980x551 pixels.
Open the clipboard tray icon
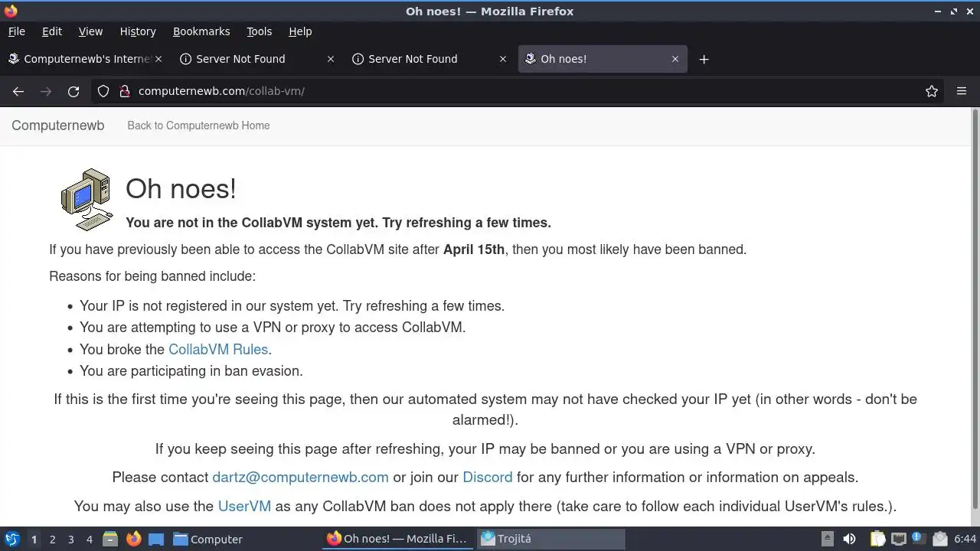pyautogui.click(x=877, y=540)
